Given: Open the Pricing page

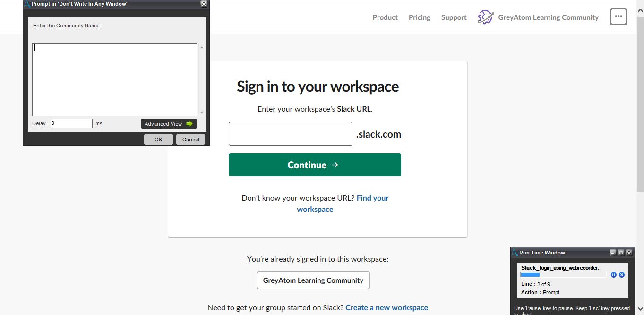Looking at the screenshot, I should tap(420, 17).
